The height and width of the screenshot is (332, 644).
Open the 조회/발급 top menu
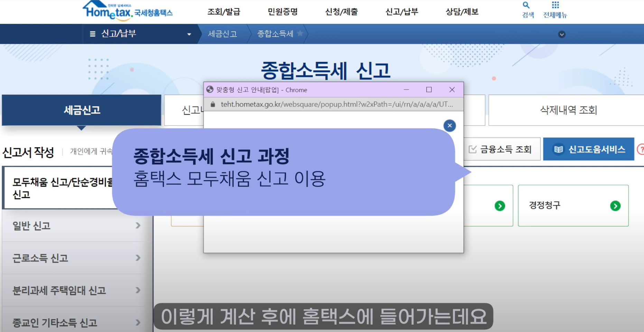[224, 12]
